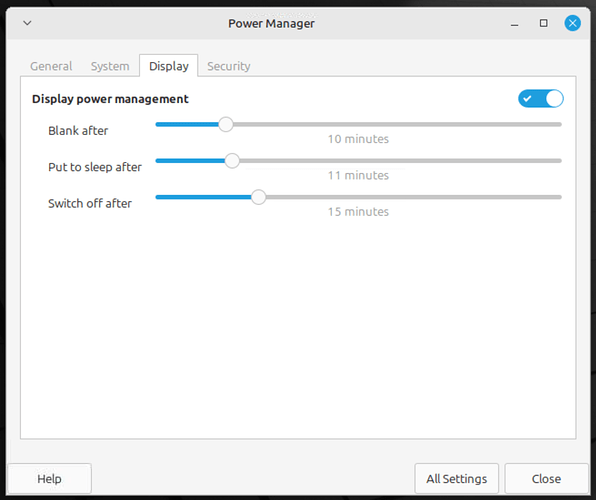The width and height of the screenshot is (596, 500).
Task: Click the Close button at bottom
Action: pos(546,478)
